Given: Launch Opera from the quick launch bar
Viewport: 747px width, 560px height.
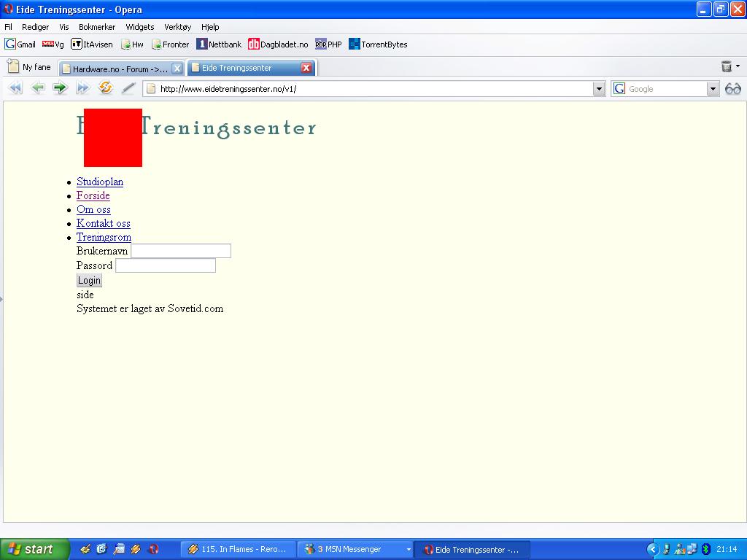Looking at the screenshot, I should point(153,550).
